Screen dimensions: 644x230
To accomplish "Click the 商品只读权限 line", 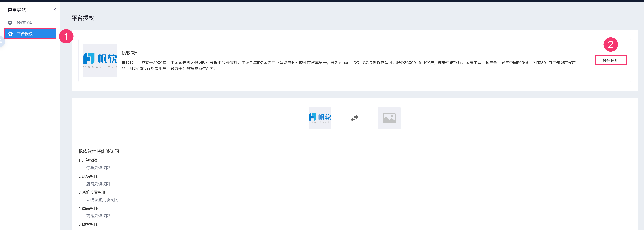I will click(98, 216).
